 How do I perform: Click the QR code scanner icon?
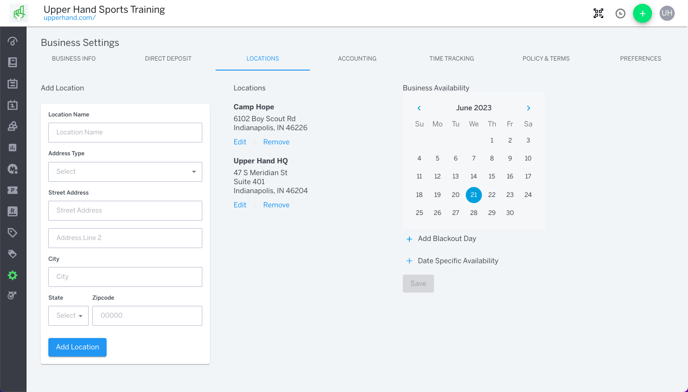pos(598,13)
